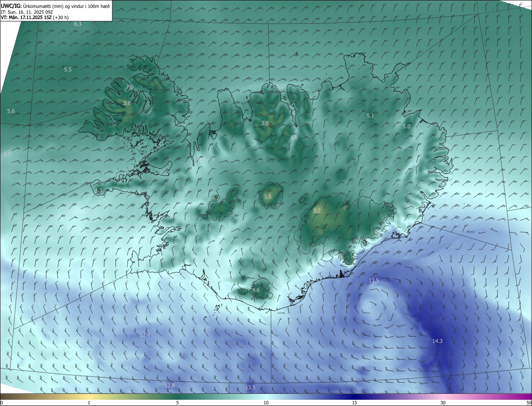The height and width of the screenshot is (406, 532).
Task: Click the 1 tick on the color scale
Action: [89, 403]
